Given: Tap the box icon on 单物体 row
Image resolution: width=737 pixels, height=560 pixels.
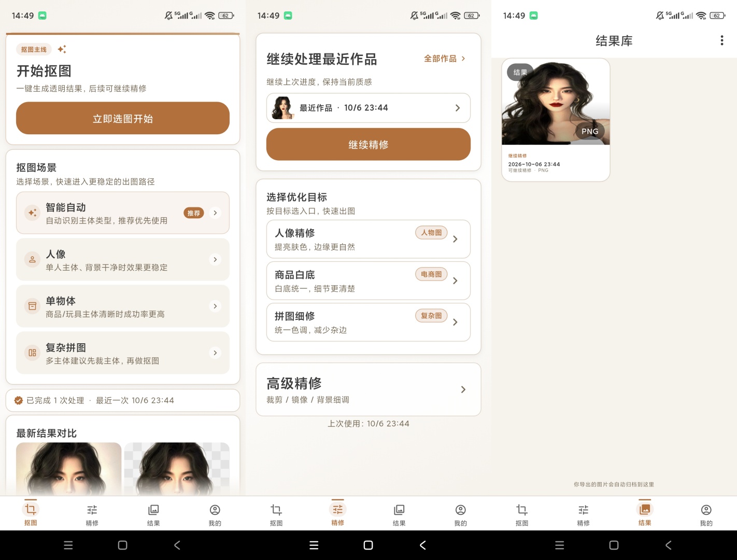Looking at the screenshot, I should [x=32, y=306].
